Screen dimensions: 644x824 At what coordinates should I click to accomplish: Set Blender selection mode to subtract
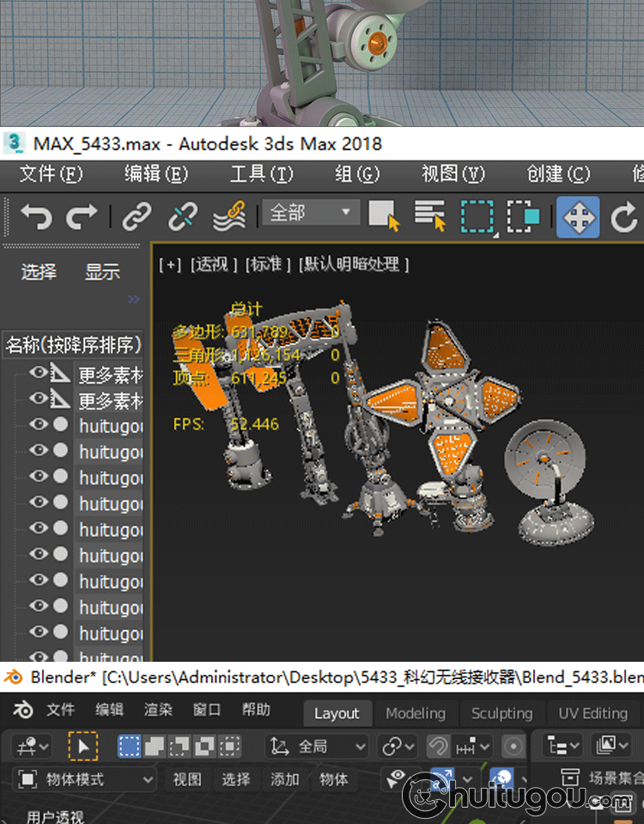pos(179,746)
